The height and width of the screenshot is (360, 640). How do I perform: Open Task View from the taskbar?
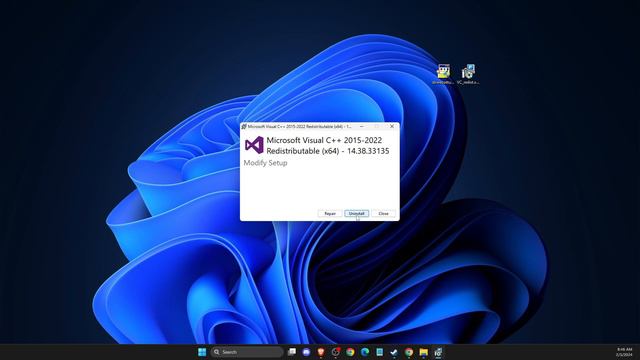(x=291, y=352)
